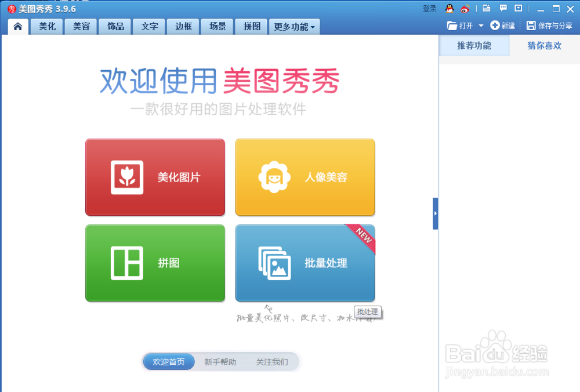Open the 美化图片 red tile

click(x=155, y=177)
